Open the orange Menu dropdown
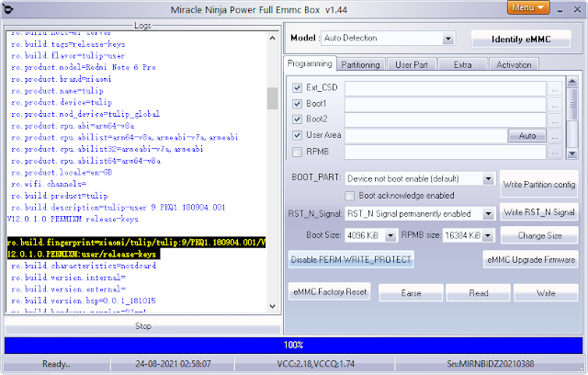The height and width of the screenshot is (375, 588). point(528,8)
